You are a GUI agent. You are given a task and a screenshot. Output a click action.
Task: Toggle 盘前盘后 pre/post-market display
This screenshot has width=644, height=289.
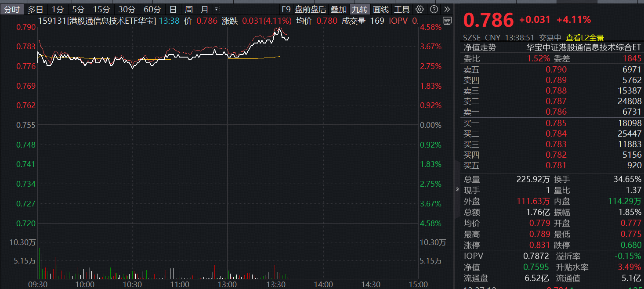(x=311, y=9)
